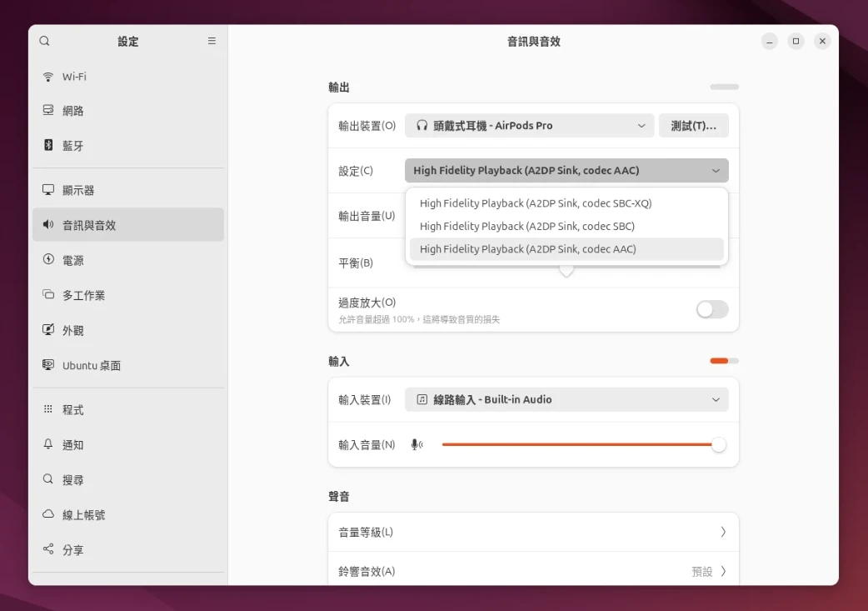Open the alert sound (鈴響音效) row
The image size is (868, 611).
click(x=533, y=571)
